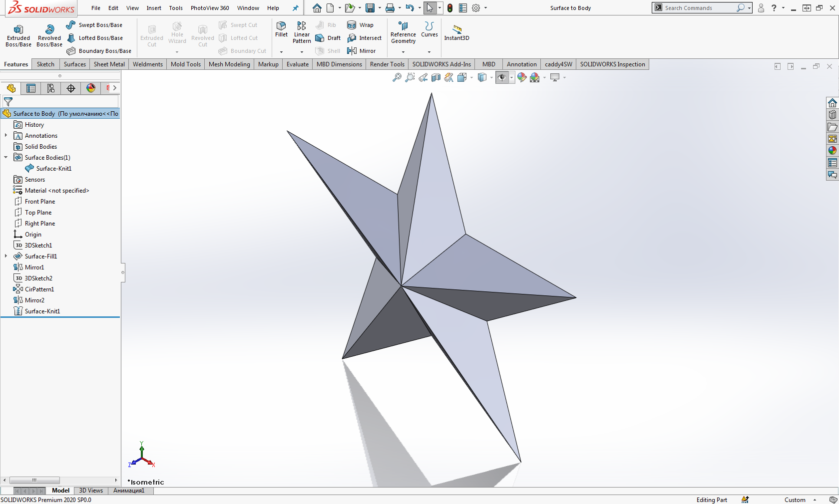This screenshot has height=504, width=839.
Task: Click the Edit Appearance icon in view toolbar
Action: click(522, 77)
